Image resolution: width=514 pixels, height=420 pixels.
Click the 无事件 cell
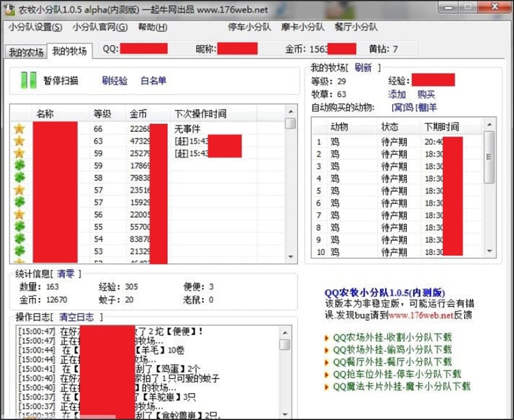click(187, 129)
